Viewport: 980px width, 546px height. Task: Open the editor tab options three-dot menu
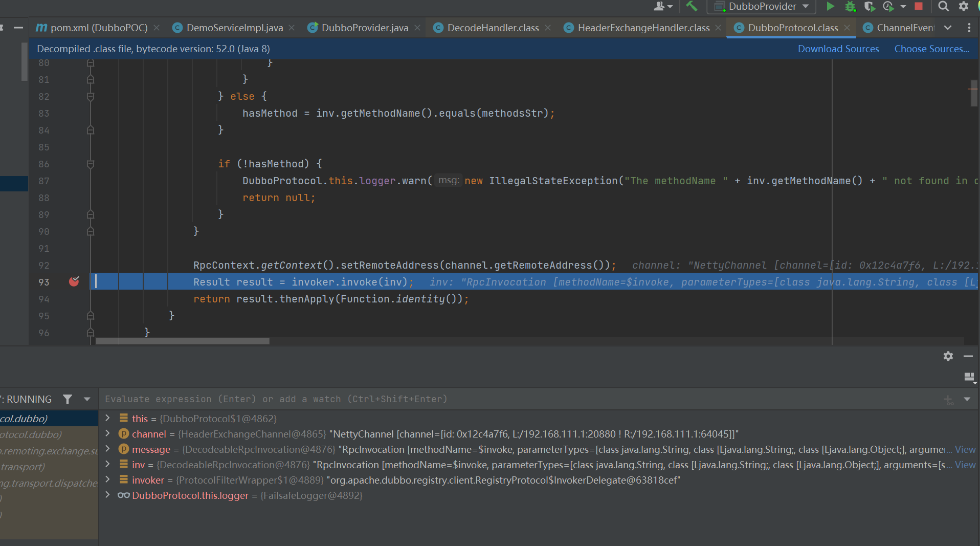[969, 28]
